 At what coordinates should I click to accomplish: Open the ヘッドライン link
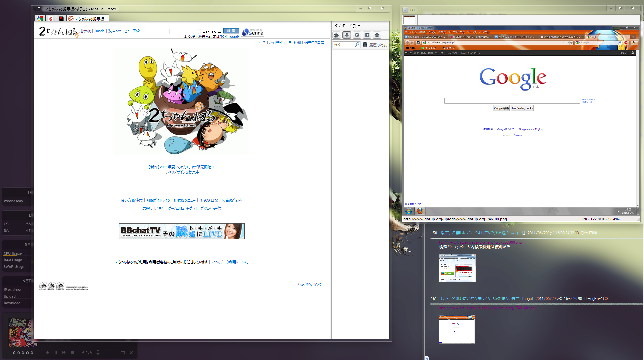(x=277, y=43)
